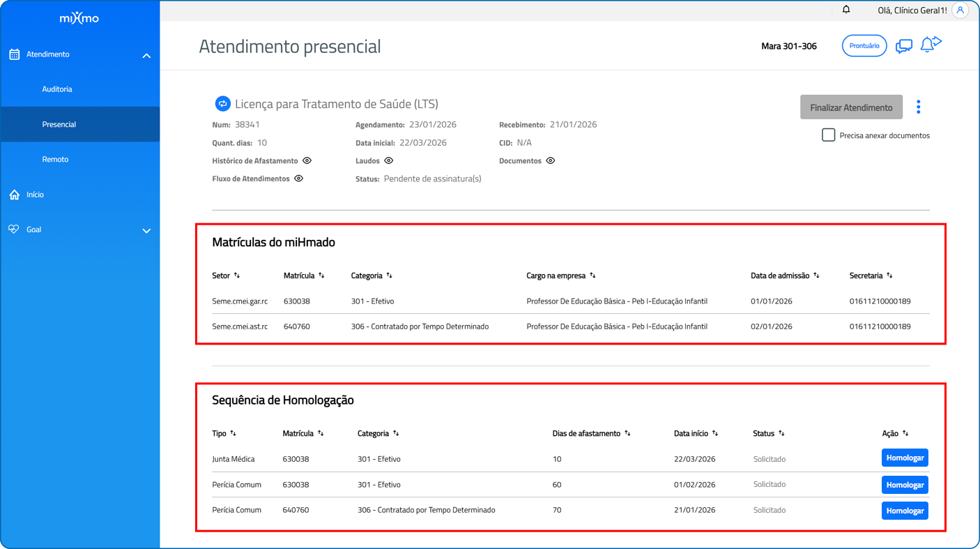This screenshot has width=980, height=549.
Task: View Documentos using the eye icon
Action: 550,160
